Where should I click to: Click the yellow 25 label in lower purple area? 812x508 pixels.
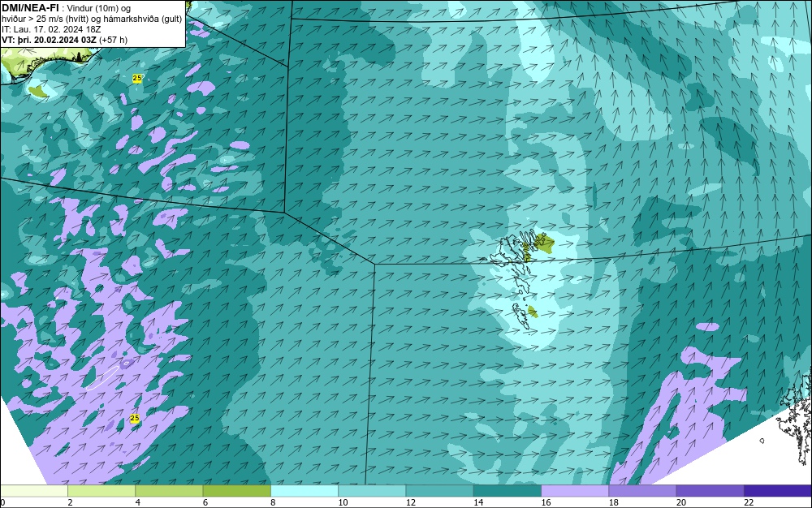[x=135, y=418]
